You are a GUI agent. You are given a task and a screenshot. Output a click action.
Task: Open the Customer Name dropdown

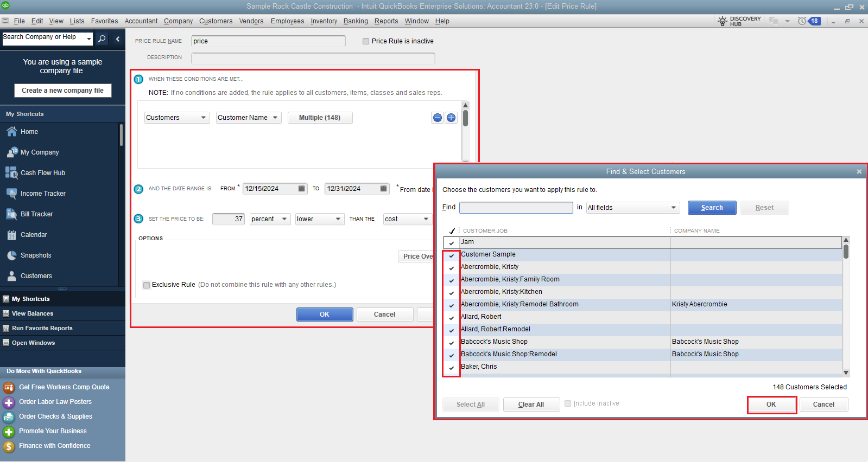(x=249, y=118)
